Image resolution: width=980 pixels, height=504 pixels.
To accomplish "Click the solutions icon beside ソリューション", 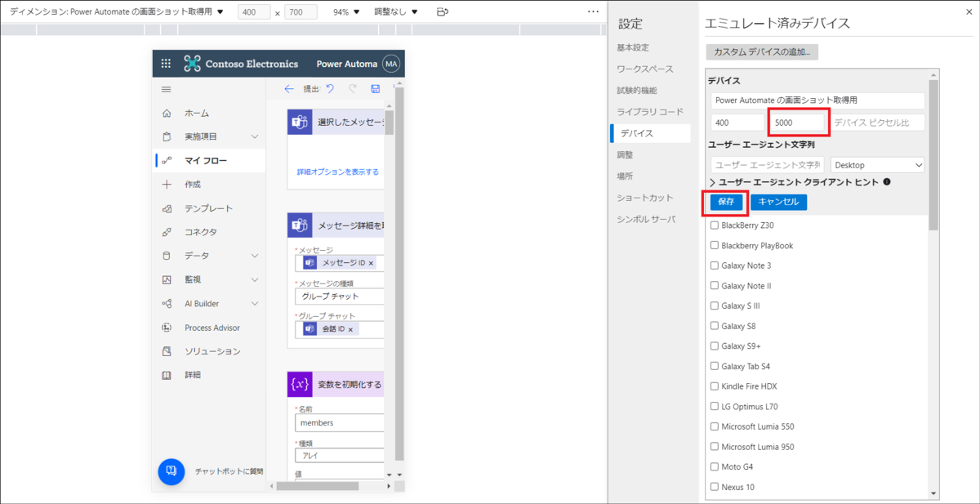I will 167,351.
